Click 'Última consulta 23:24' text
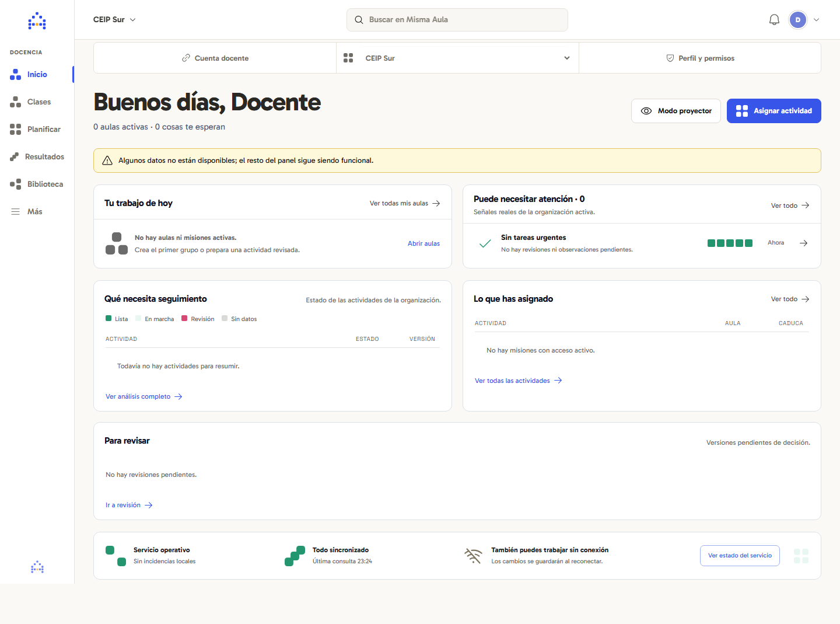The width and height of the screenshot is (840, 624). point(342,562)
